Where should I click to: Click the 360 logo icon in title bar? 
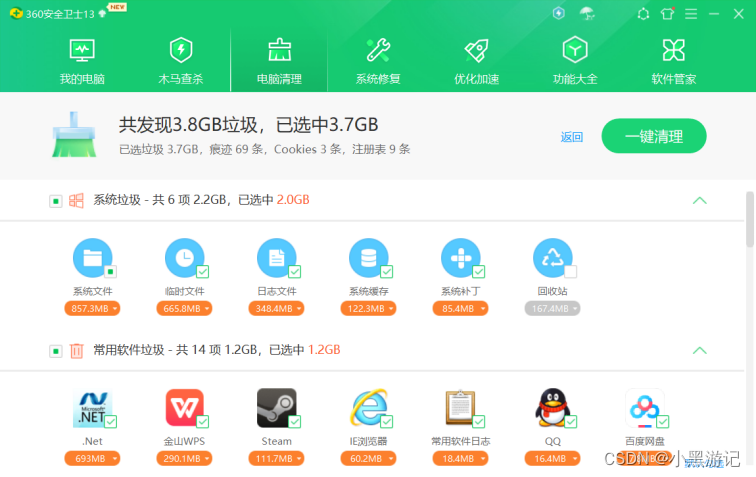[16, 14]
